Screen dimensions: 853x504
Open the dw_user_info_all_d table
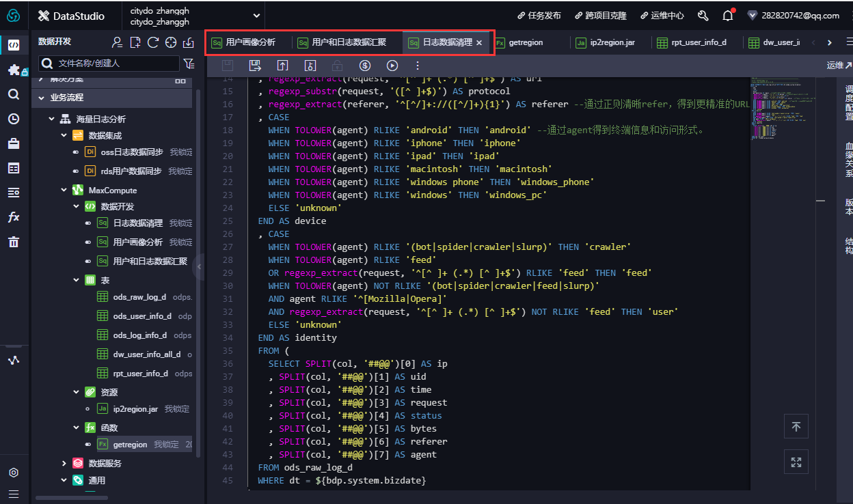pyautogui.click(x=147, y=354)
